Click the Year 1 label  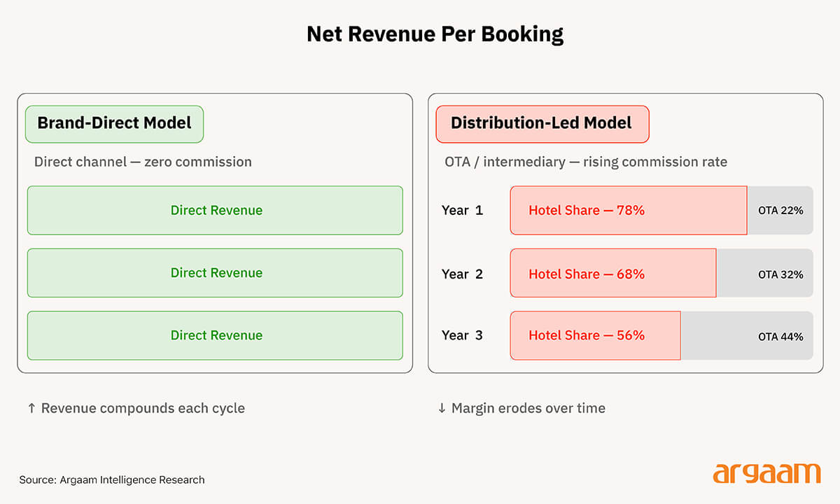(462, 210)
